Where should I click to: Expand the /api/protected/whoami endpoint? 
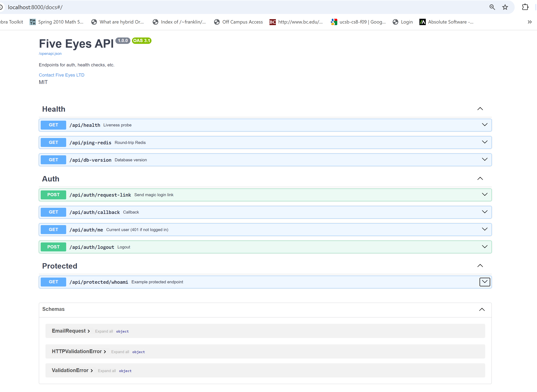point(485,282)
